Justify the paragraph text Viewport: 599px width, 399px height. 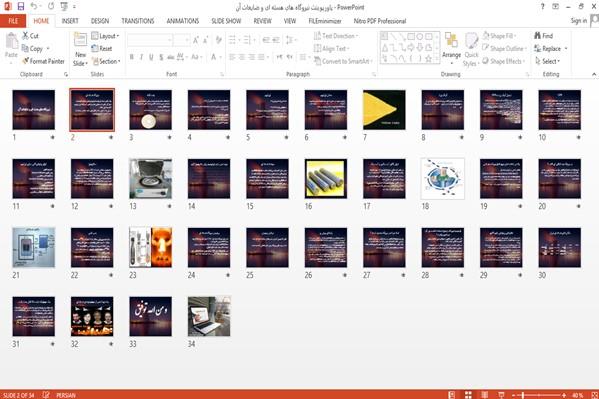(261, 57)
